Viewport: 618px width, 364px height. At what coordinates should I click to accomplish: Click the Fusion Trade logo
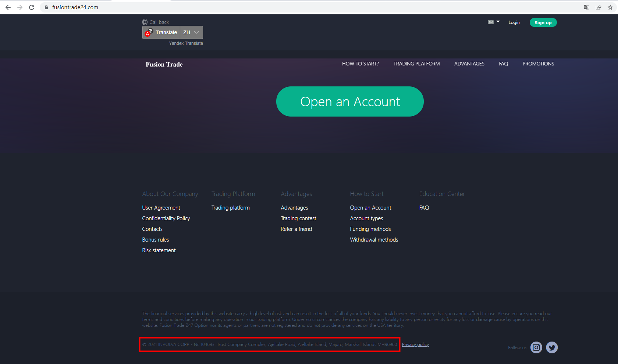tap(164, 64)
